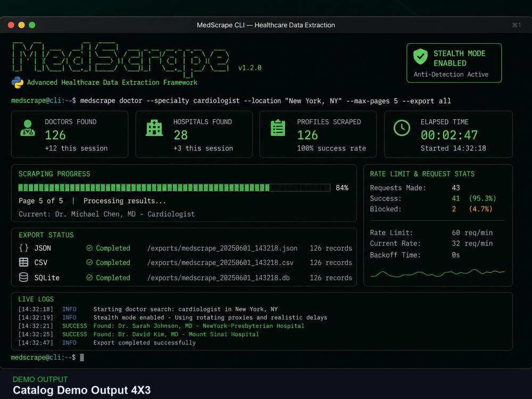
Task: Click the Hospitals Found value 28
Action: click(x=180, y=135)
